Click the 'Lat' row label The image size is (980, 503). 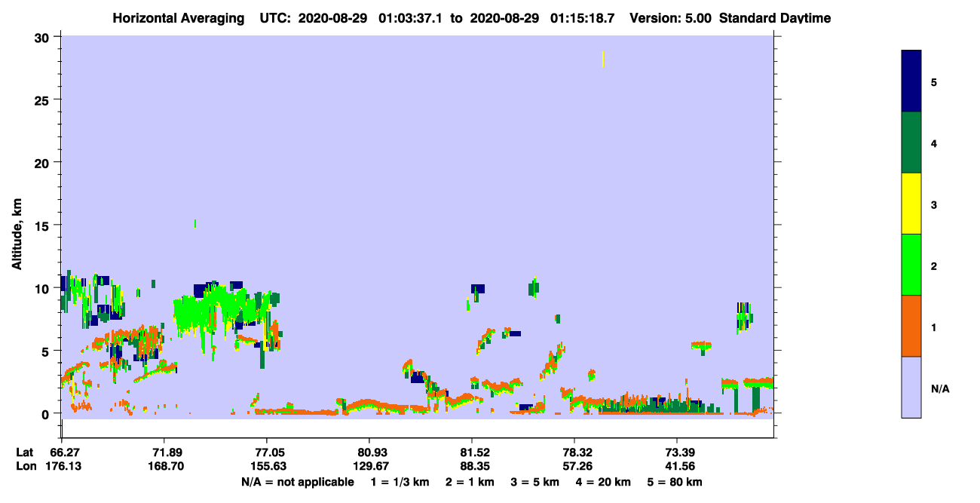click(x=25, y=452)
